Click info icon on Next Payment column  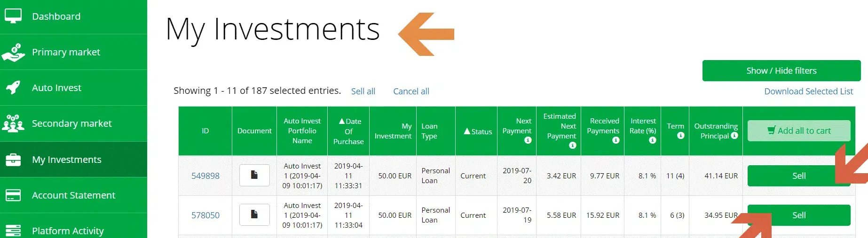(x=528, y=140)
